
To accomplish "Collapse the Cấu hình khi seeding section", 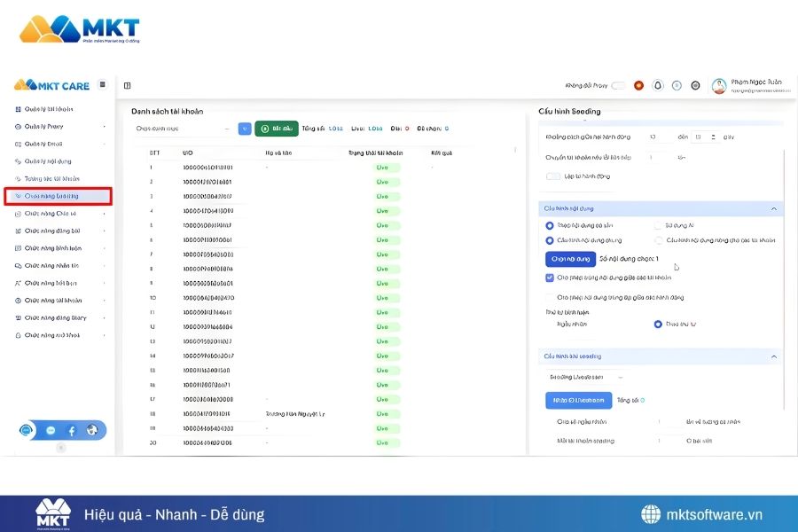I will coord(773,356).
